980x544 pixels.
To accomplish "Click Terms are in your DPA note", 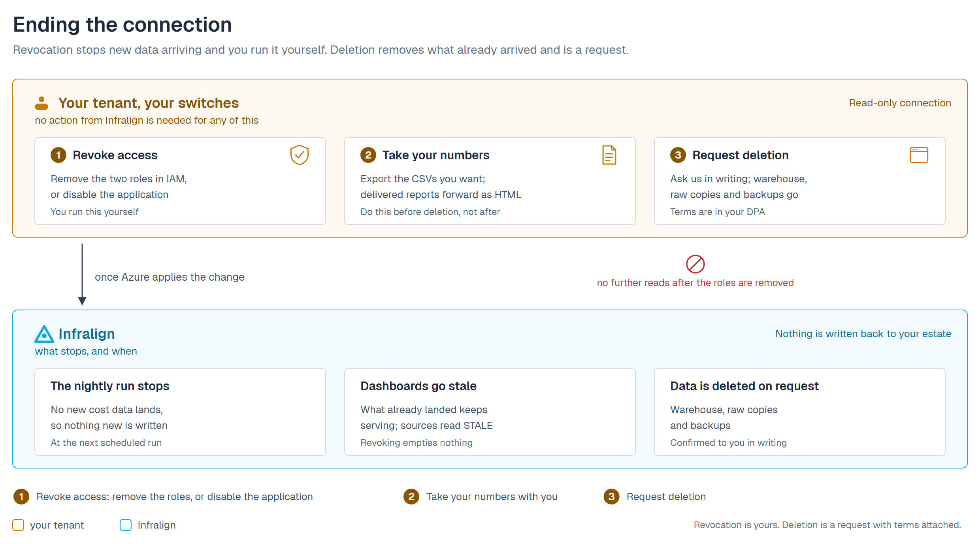I will [718, 212].
